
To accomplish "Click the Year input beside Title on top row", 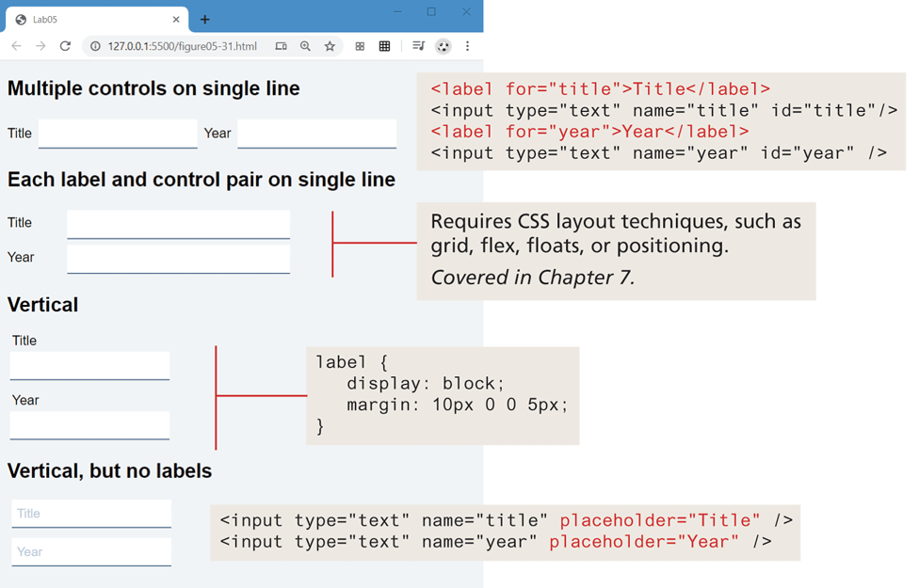I will tap(316, 134).
